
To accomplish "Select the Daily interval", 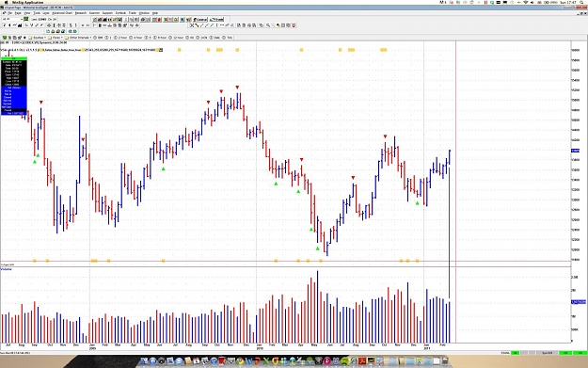I will point(215,38).
